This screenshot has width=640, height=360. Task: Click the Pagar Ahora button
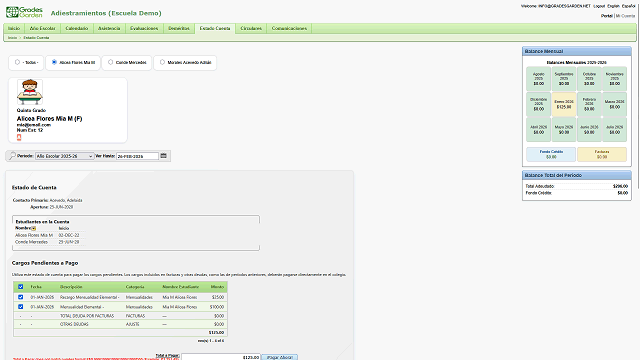tap(280, 357)
